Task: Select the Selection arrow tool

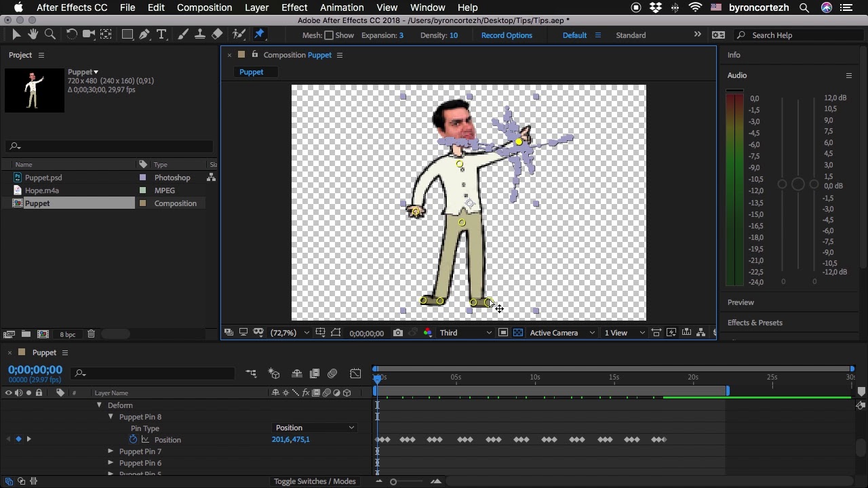Action: 16,35
